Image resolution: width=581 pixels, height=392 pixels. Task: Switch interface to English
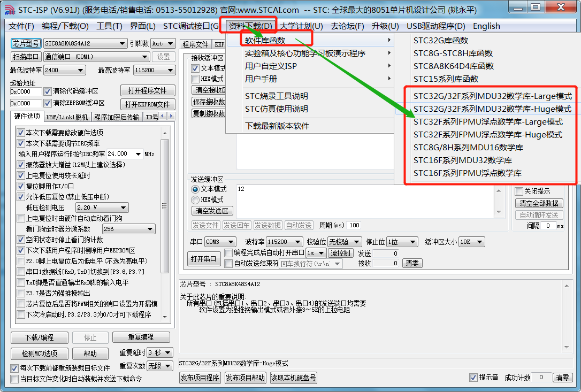click(486, 26)
